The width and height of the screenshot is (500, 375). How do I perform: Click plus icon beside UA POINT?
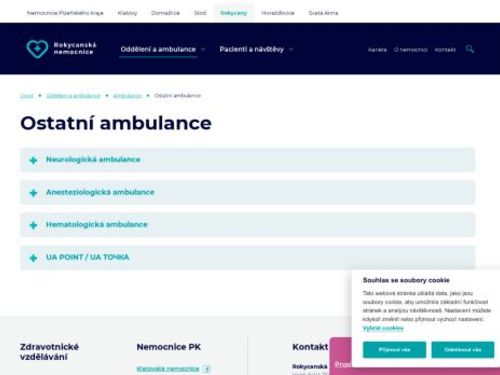click(33, 258)
